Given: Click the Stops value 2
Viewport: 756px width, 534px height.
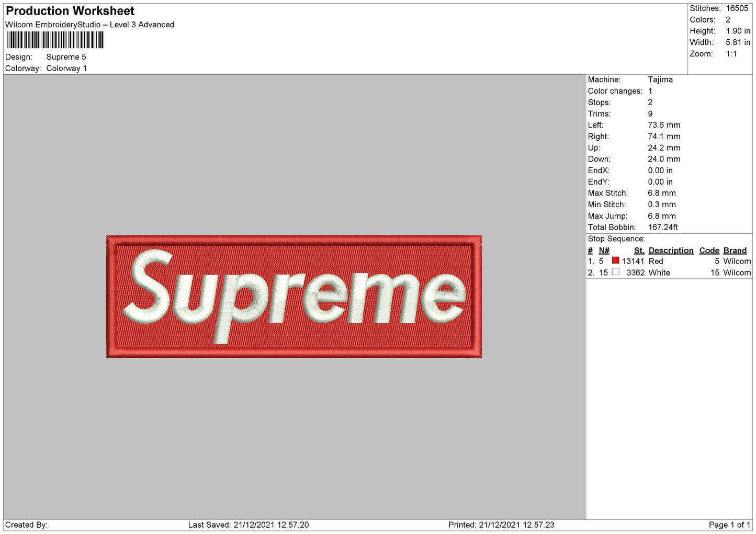Looking at the screenshot, I should (650, 103).
